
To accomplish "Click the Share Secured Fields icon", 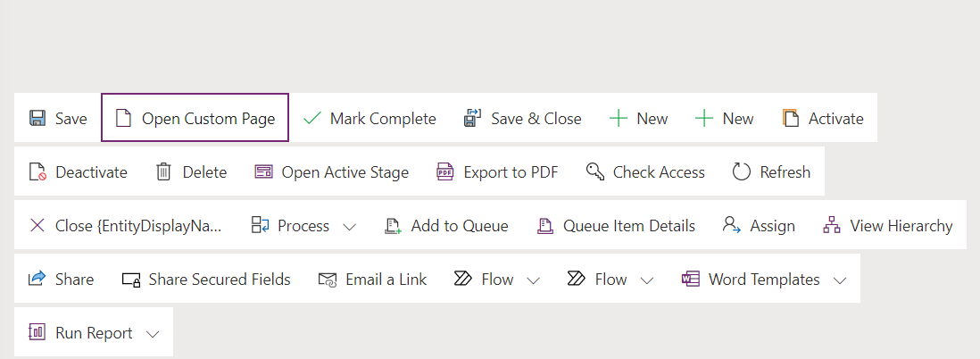I will pyautogui.click(x=131, y=280).
